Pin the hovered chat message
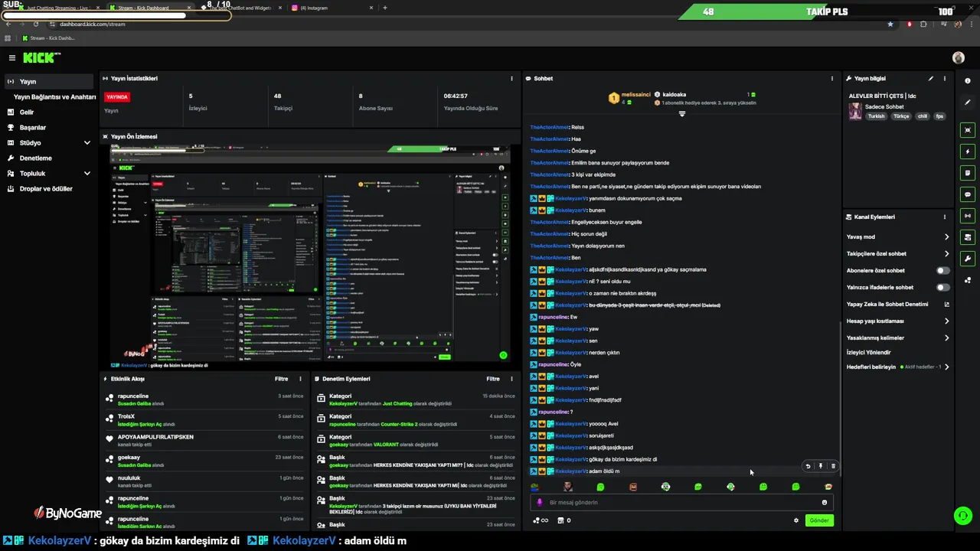 821,466
